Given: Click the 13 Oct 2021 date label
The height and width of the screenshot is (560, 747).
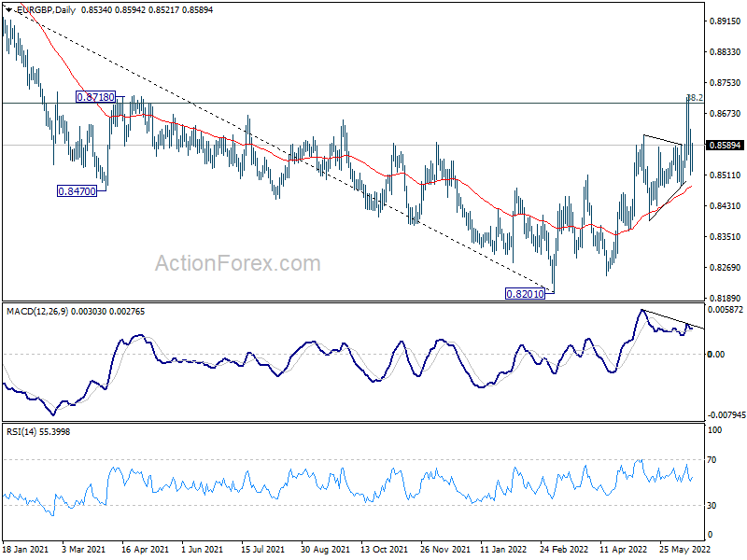Looking at the screenshot, I should click(384, 550).
